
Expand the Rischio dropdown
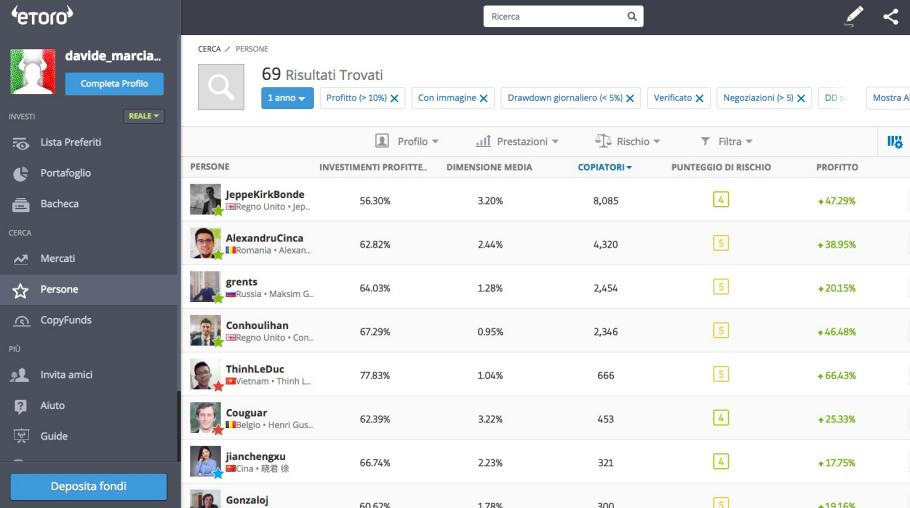coord(628,142)
